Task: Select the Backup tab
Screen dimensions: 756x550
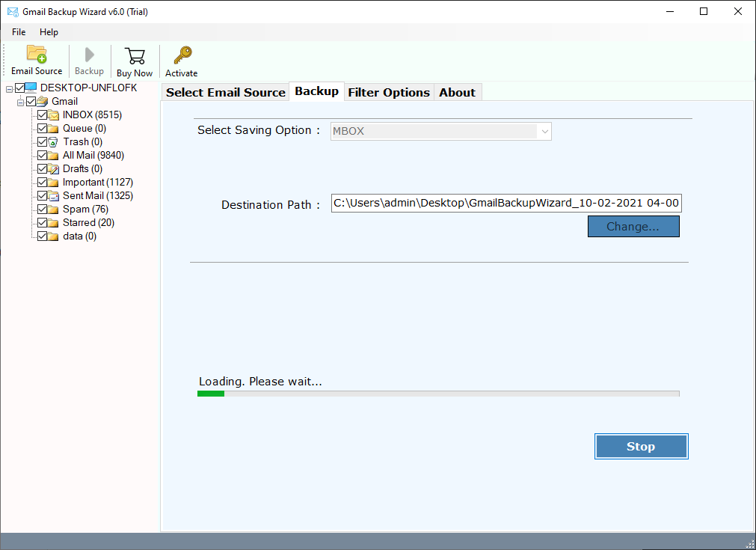Action: pos(317,91)
